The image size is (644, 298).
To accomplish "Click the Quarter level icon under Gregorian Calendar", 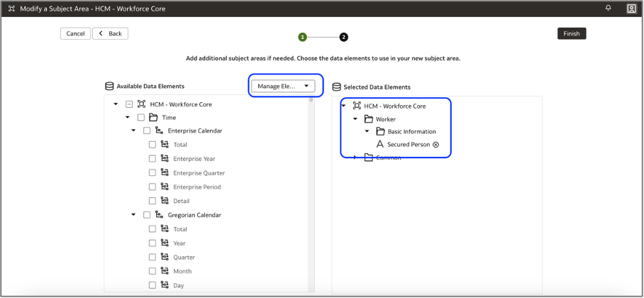I will 165,257.
